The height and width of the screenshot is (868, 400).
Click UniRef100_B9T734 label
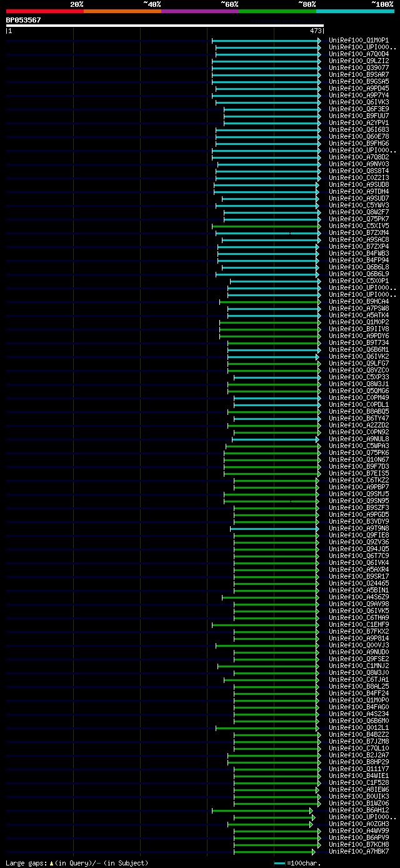[x=359, y=343]
